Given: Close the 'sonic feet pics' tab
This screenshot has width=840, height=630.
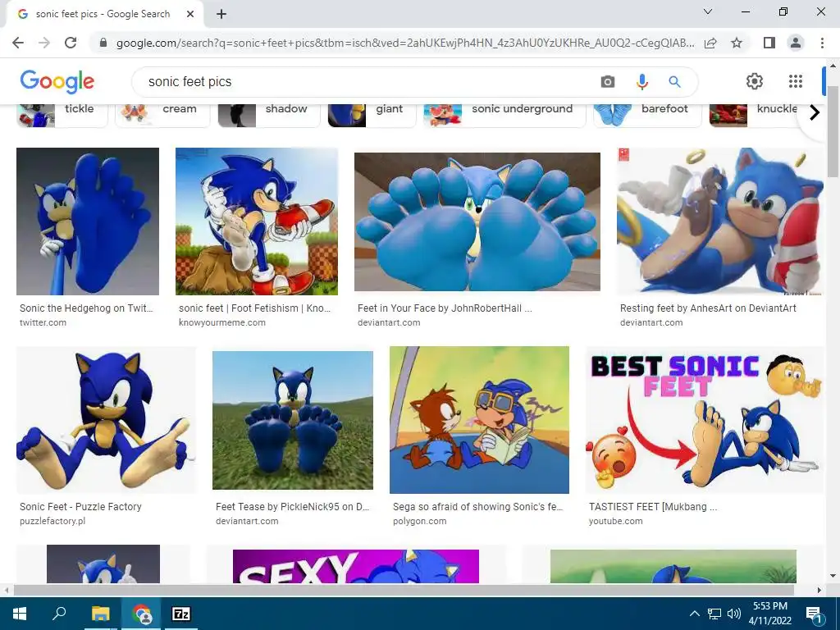Looking at the screenshot, I should (x=190, y=14).
